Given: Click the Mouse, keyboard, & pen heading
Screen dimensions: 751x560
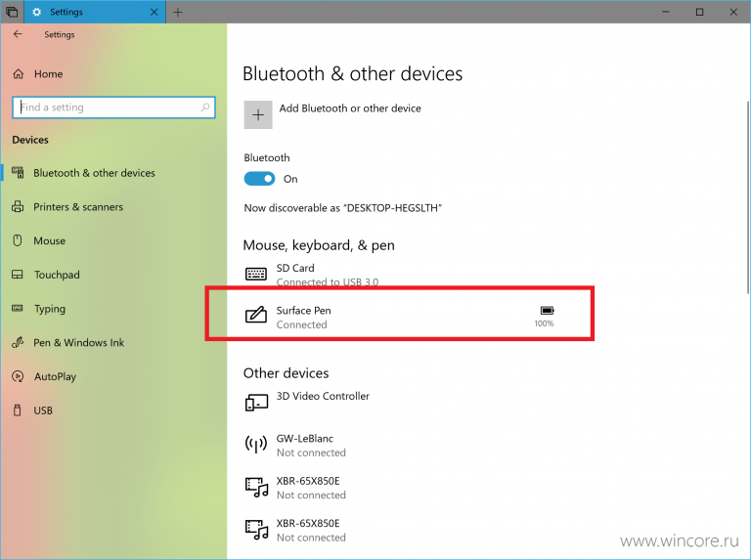Looking at the screenshot, I should coord(319,245).
